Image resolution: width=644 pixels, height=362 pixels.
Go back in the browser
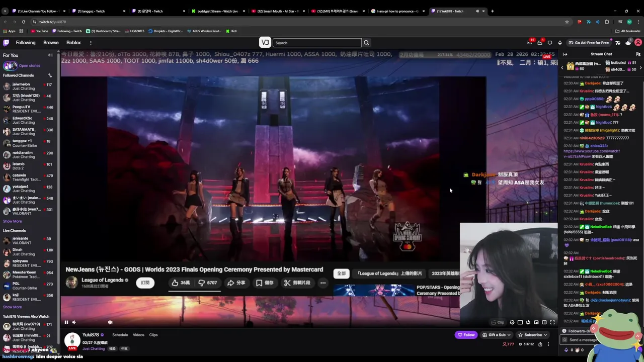(x=6, y=22)
